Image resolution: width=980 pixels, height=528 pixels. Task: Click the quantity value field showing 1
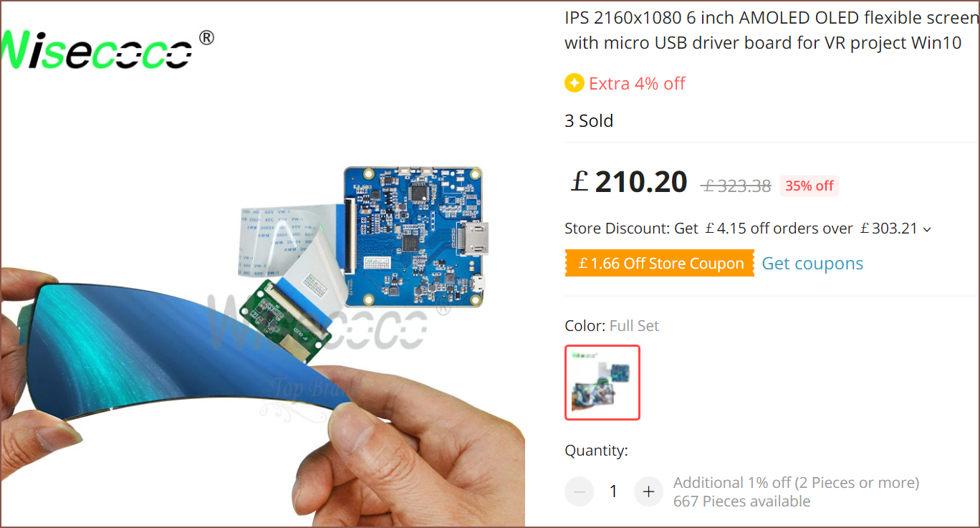[x=613, y=491]
